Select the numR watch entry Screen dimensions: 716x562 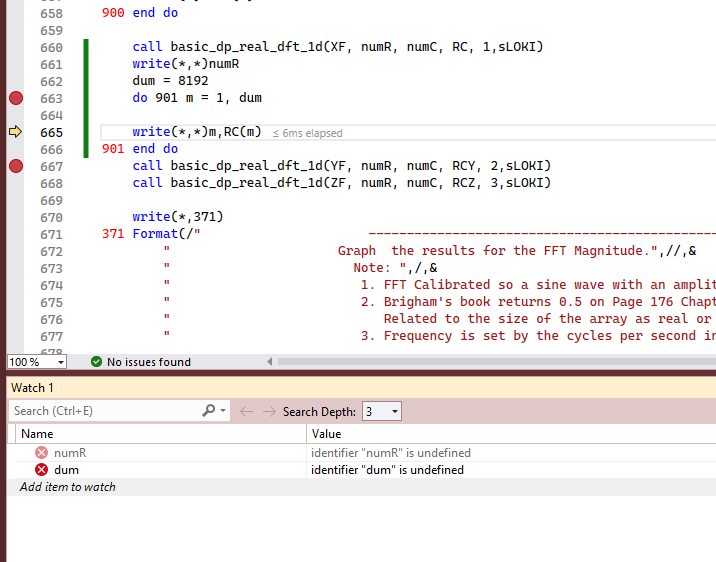(x=70, y=453)
